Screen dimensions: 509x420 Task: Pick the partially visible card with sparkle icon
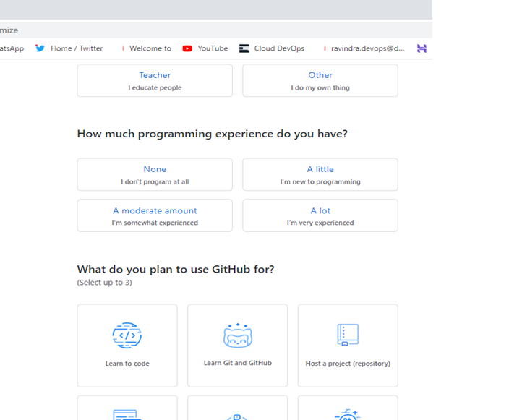[348, 409]
